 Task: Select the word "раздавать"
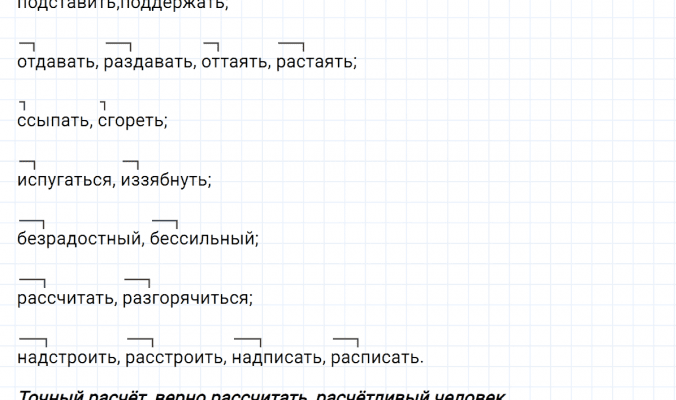[148, 62]
